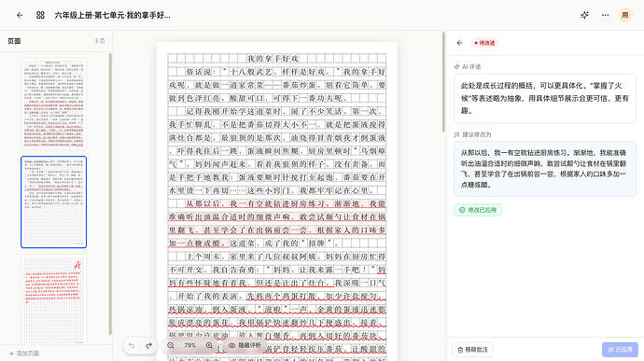
Task: Go back using top-left arrow
Action: 20,15
